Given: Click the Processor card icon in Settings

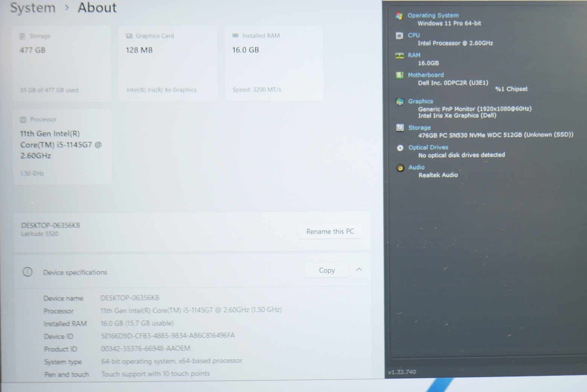Looking at the screenshot, I should pyautogui.click(x=23, y=120).
